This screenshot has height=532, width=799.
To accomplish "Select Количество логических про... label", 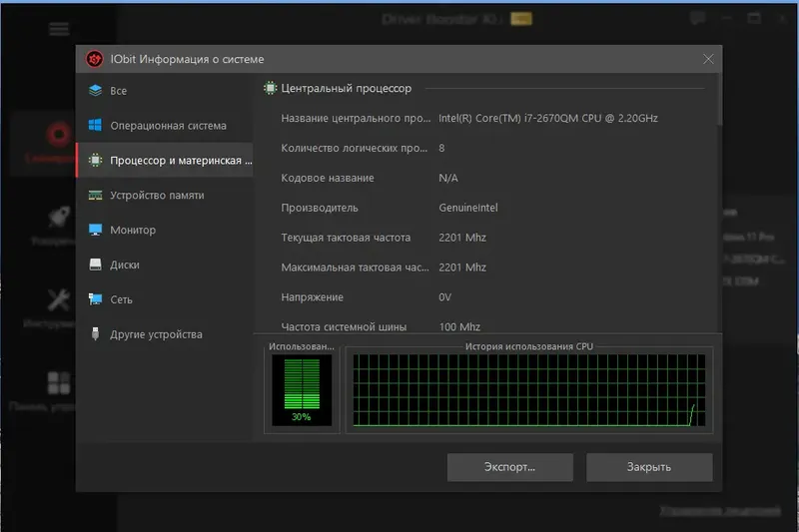I will point(355,148).
